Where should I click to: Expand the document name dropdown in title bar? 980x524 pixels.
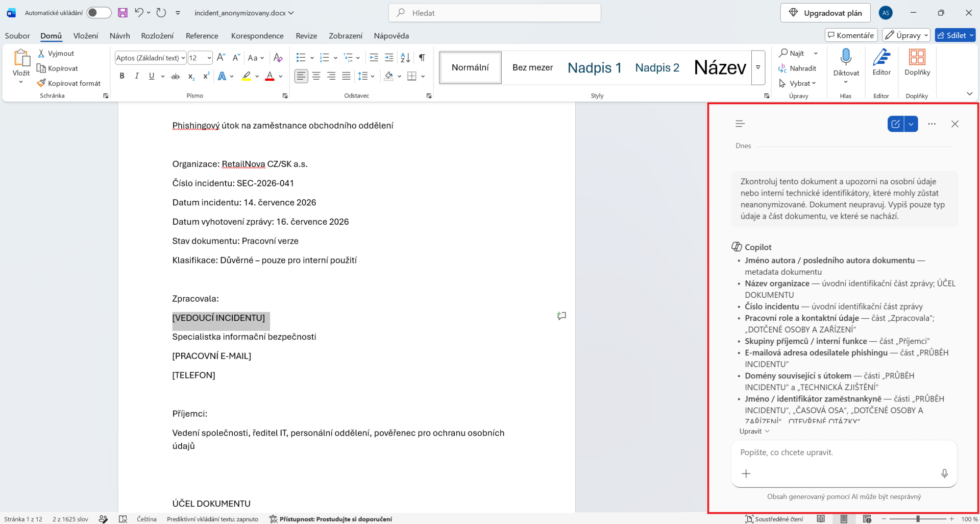(x=291, y=13)
